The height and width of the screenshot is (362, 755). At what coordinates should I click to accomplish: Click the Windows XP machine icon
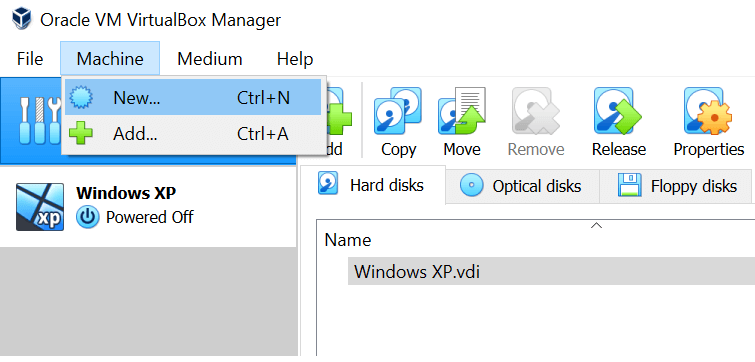[x=39, y=207]
